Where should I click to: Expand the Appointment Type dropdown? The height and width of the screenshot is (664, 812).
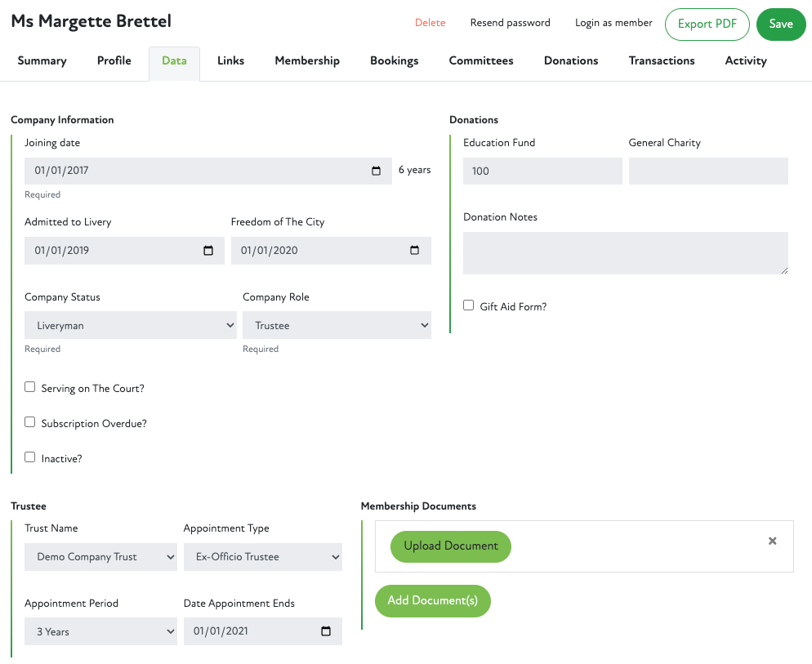coord(262,557)
